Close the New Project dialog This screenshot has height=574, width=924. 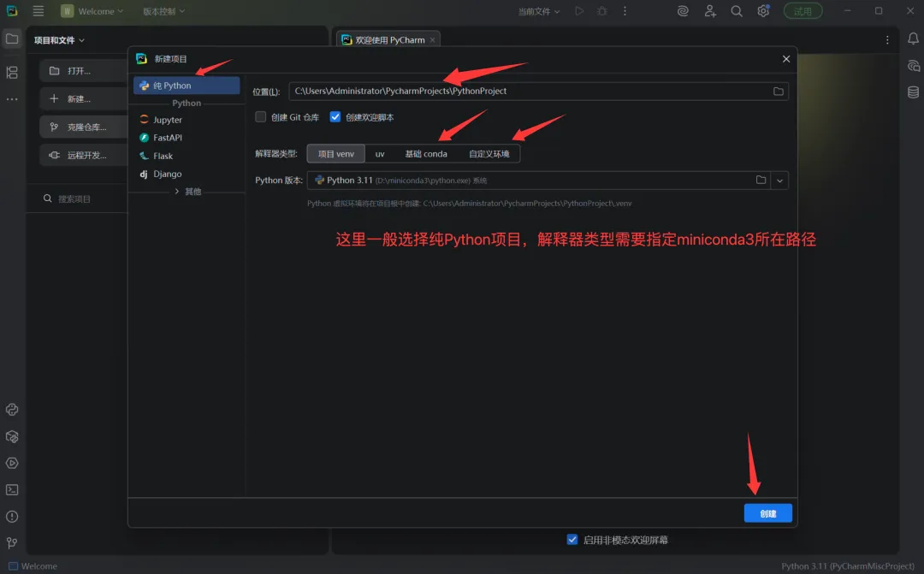point(786,59)
